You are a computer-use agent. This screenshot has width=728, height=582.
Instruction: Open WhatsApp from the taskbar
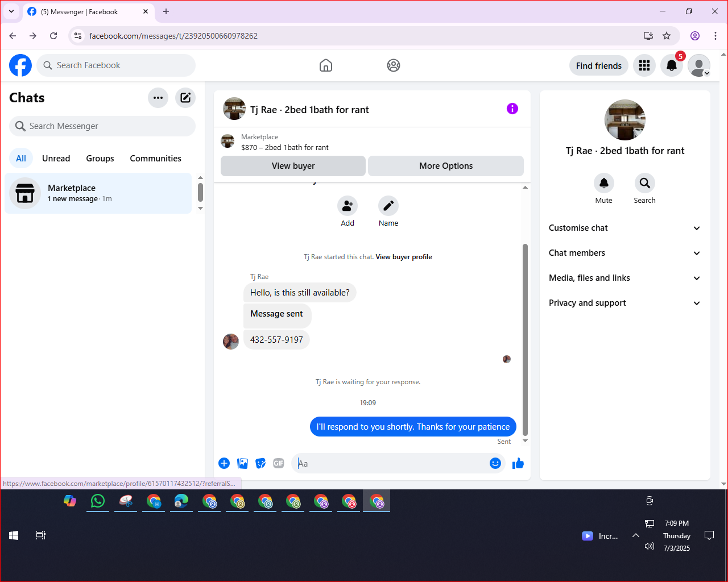98,501
